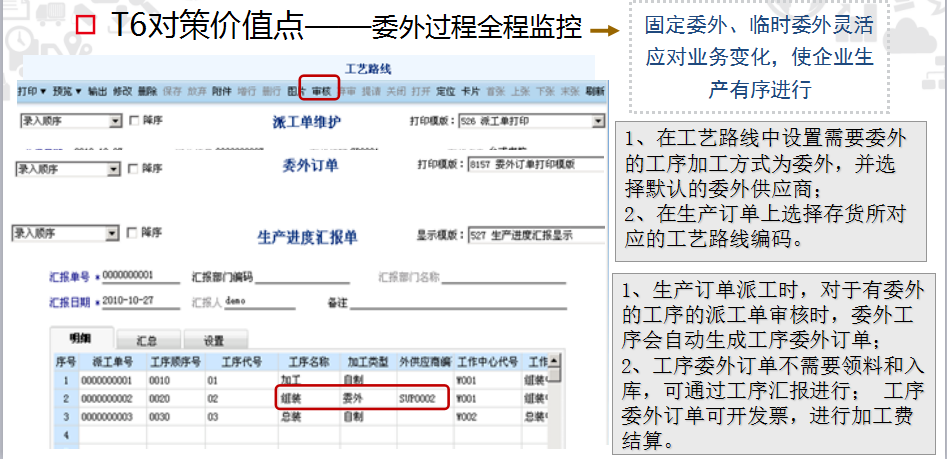Open the 打印 print dropdown in toolbar
This screenshot has height=459, width=947.
tap(32, 92)
